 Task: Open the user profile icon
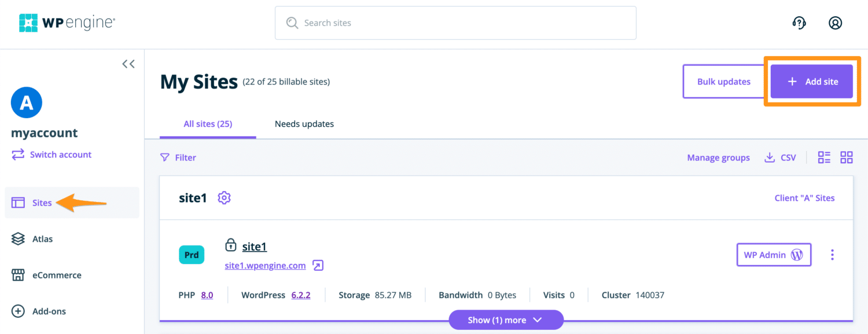[x=835, y=23]
